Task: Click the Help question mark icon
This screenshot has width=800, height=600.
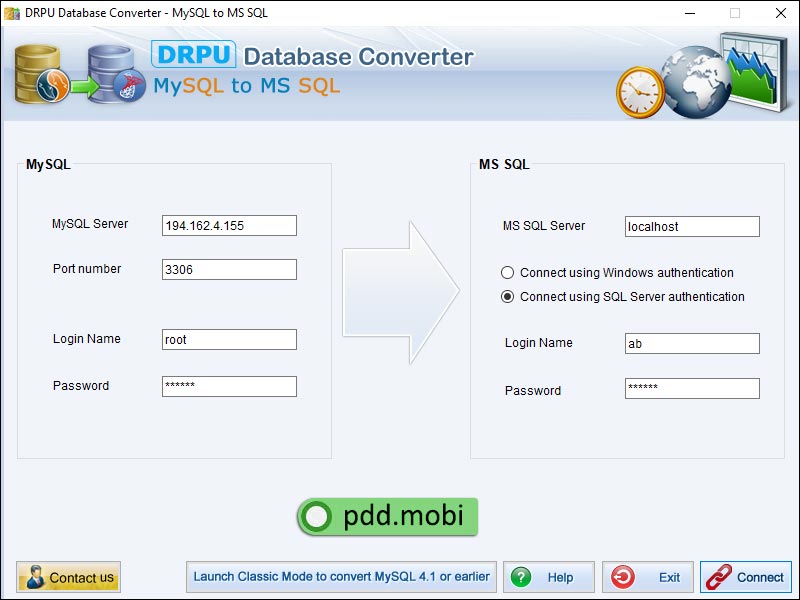Action: click(x=521, y=577)
